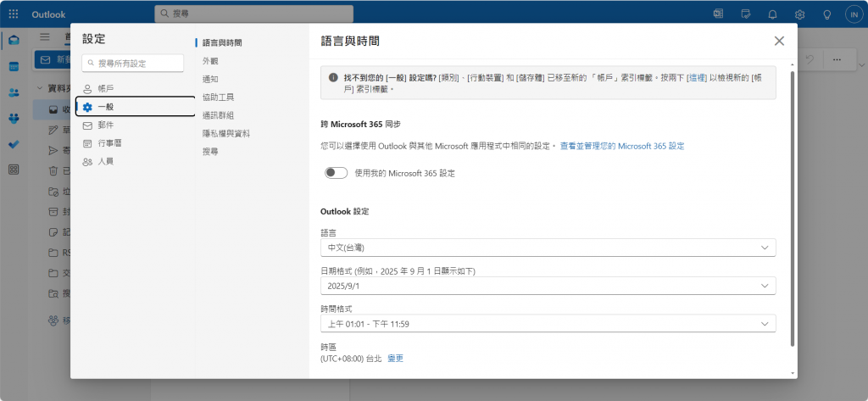The height and width of the screenshot is (401, 868).
Task: Click the new mail button behind dialog
Action: tap(53, 60)
